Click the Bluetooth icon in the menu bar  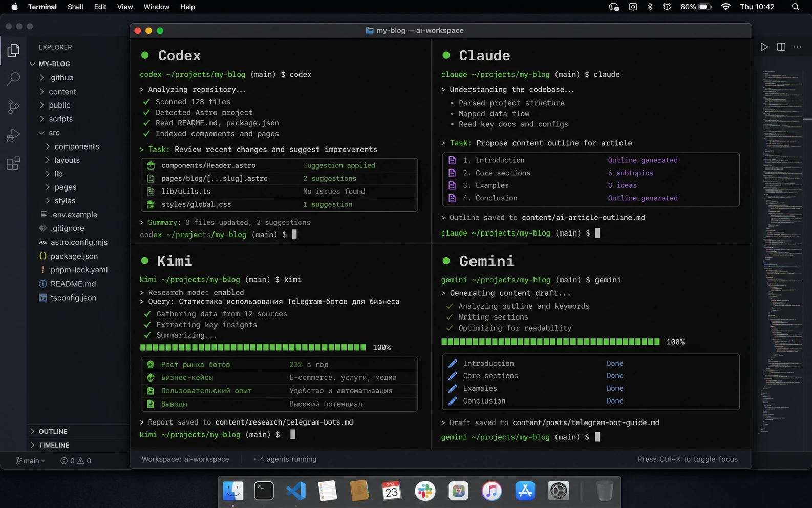[650, 7]
